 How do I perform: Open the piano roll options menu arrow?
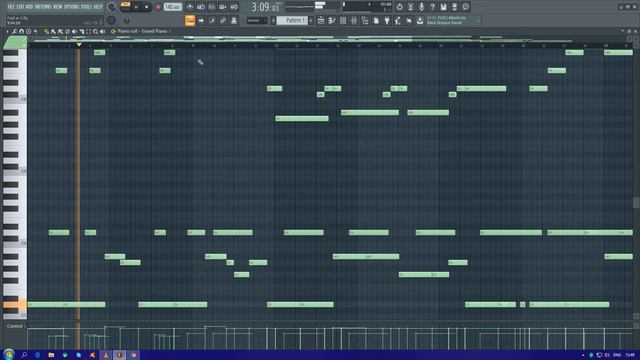(7, 31)
